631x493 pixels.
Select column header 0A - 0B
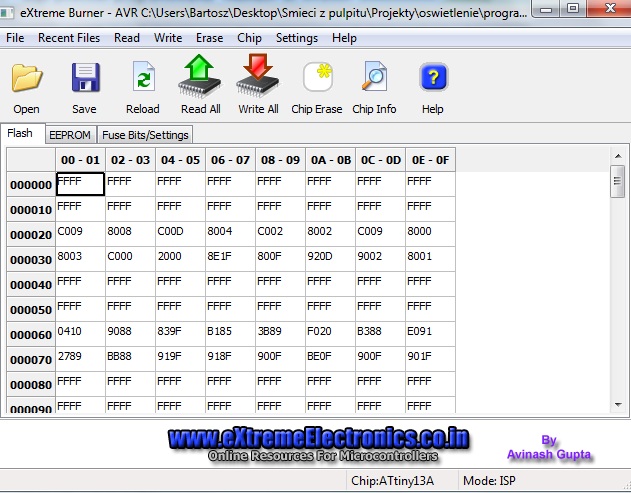[x=330, y=160]
